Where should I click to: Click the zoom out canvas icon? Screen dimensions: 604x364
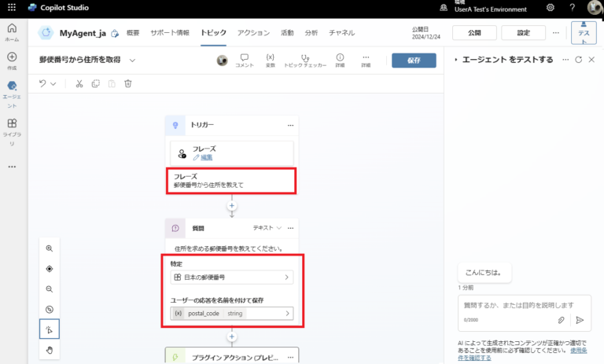[x=49, y=289]
